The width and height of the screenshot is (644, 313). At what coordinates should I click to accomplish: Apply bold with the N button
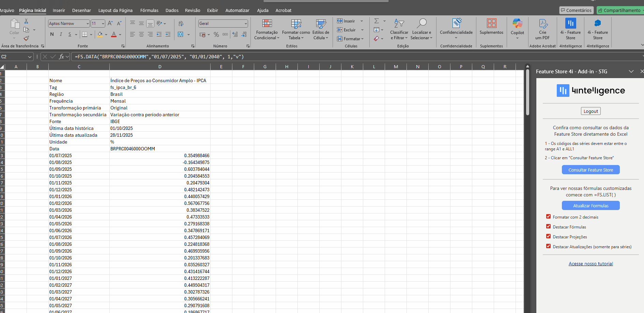tap(52, 34)
